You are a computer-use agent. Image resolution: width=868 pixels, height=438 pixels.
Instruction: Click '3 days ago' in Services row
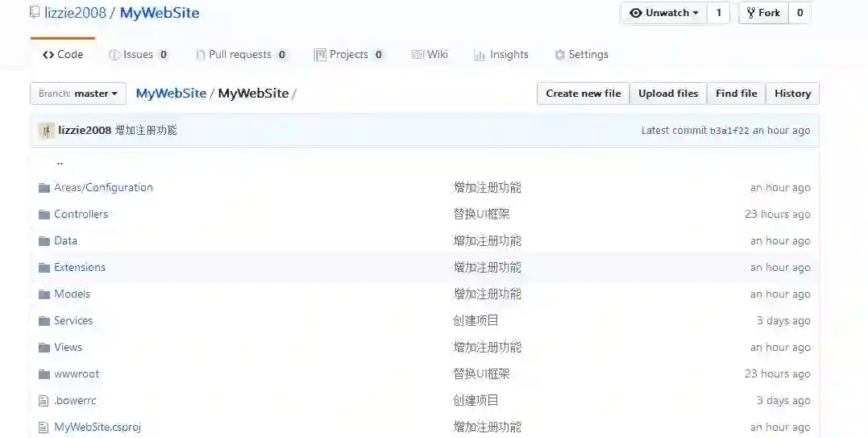(783, 320)
